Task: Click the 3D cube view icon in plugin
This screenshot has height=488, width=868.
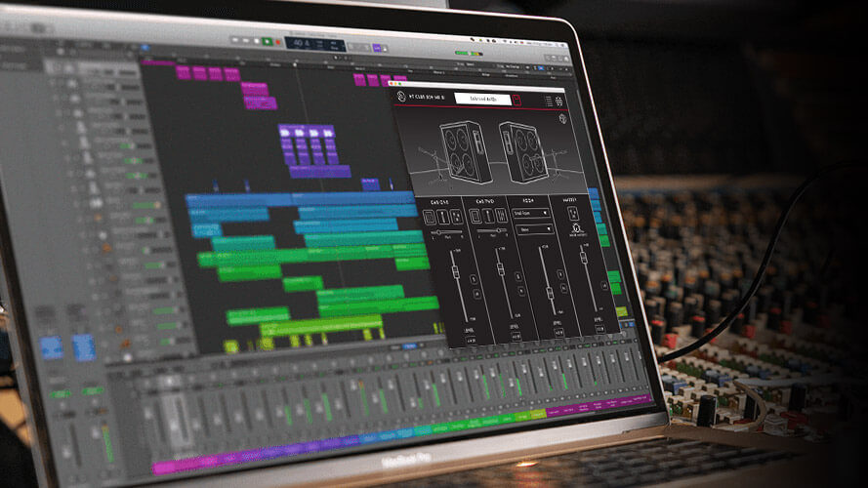Action: click(x=563, y=120)
